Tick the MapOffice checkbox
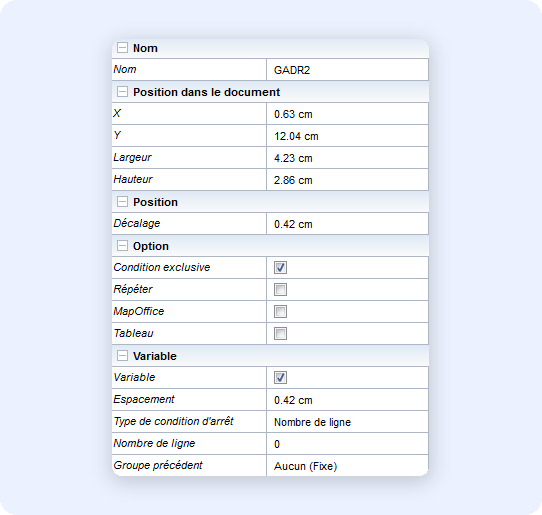The image size is (542, 515). click(280, 311)
